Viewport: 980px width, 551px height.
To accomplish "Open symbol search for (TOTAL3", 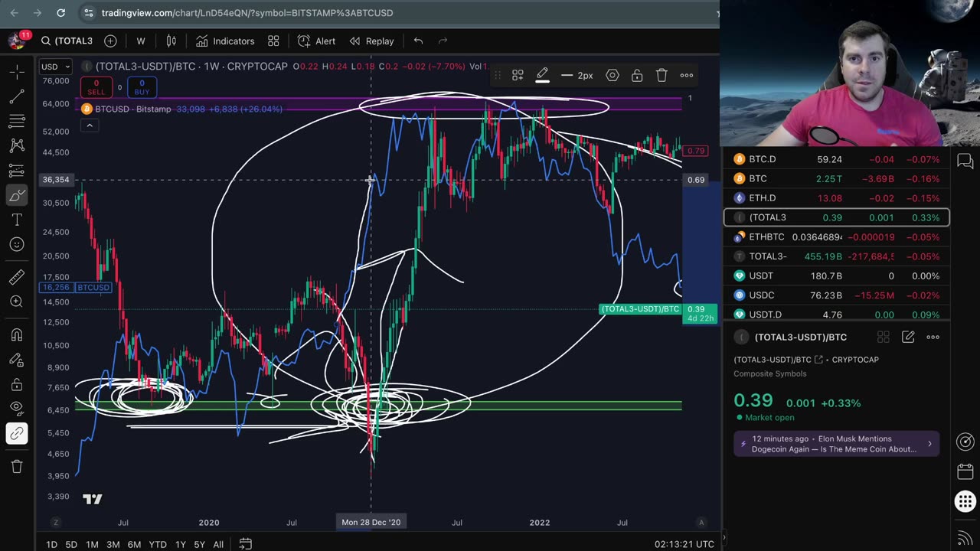I will coord(67,41).
